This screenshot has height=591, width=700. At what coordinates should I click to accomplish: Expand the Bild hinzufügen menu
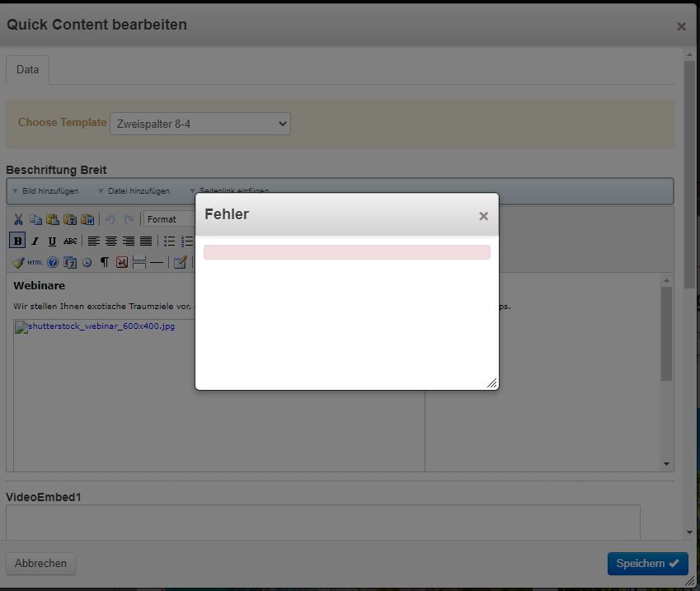pos(46,191)
